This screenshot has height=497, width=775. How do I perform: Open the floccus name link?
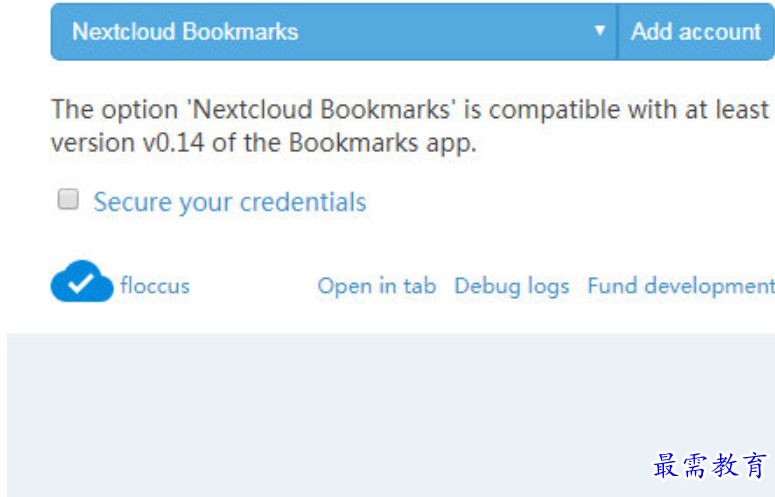(155, 286)
